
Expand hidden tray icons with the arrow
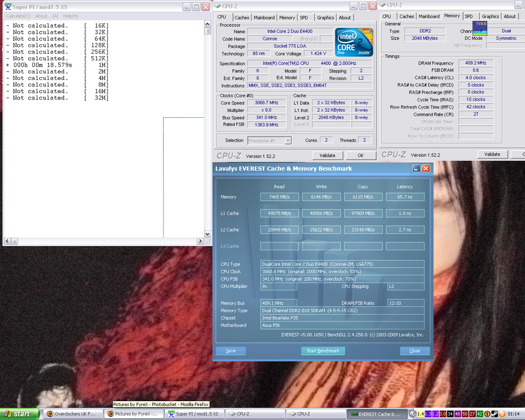pos(413,414)
